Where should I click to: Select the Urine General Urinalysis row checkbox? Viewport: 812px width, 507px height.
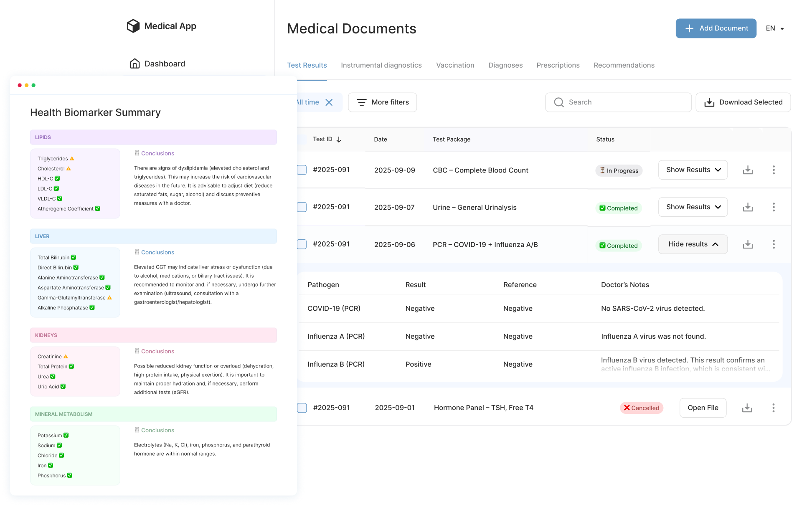[302, 207]
